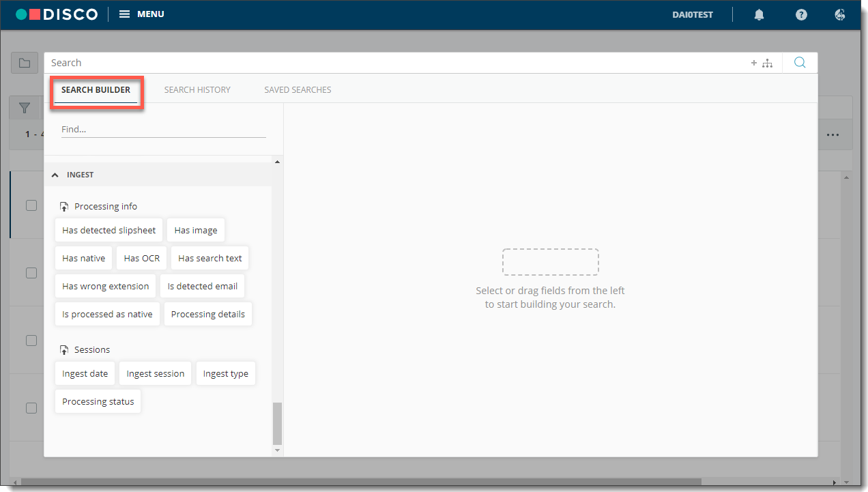The width and height of the screenshot is (868, 492).
Task: Open the folder icon beside the search bar
Action: point(25,63)
